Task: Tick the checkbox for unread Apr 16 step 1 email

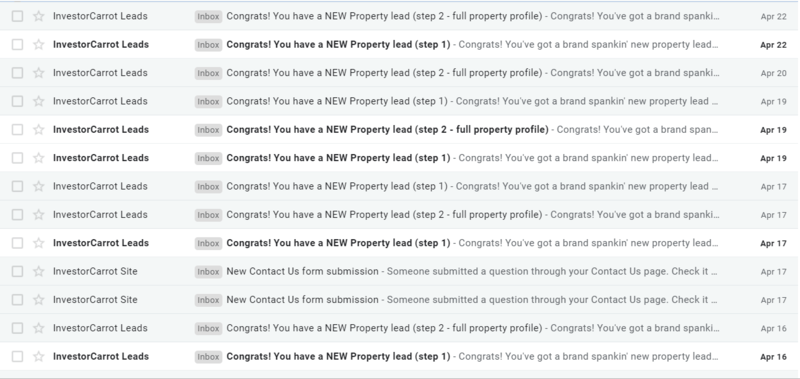Action: tap(17, 357)
